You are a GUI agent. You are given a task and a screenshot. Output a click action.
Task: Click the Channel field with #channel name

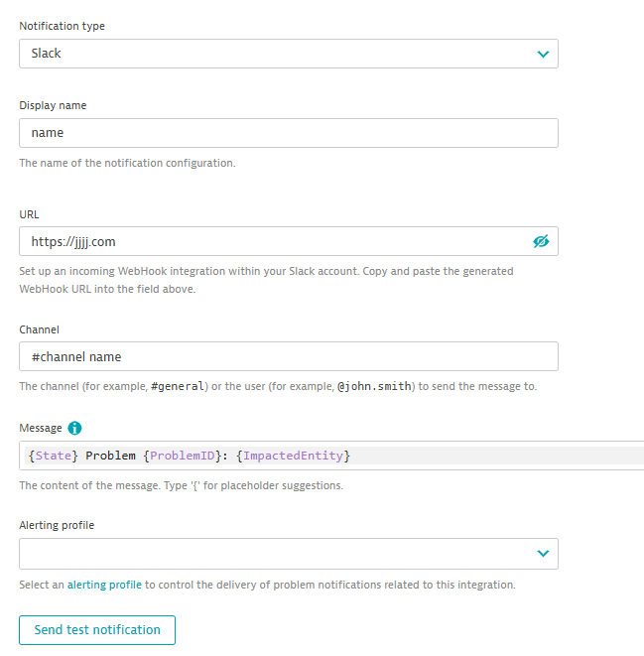(x=288, y=356)
